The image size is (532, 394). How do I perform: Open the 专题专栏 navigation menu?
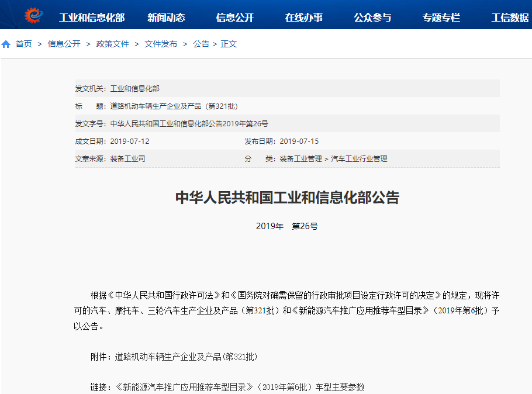[x=441, y=18]
